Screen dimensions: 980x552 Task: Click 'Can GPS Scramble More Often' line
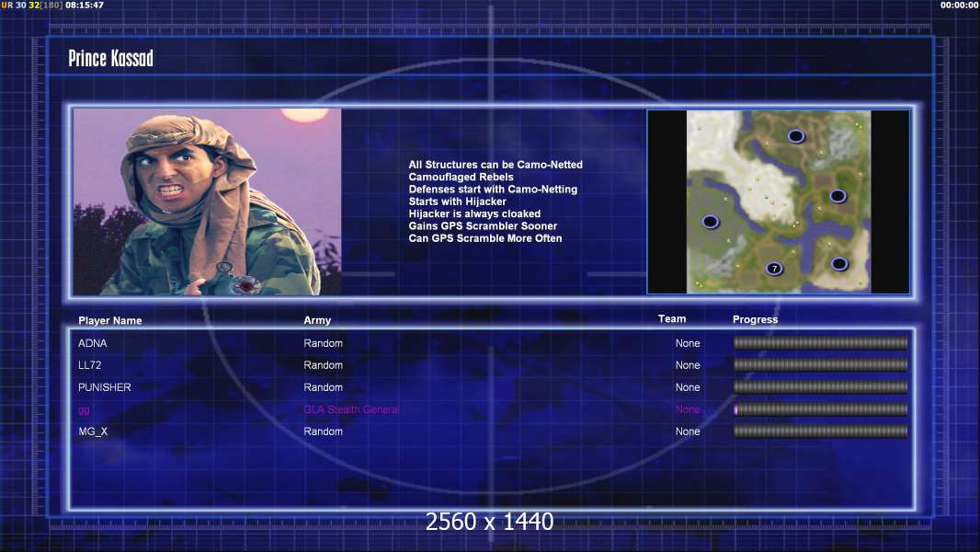pos(485,238)
